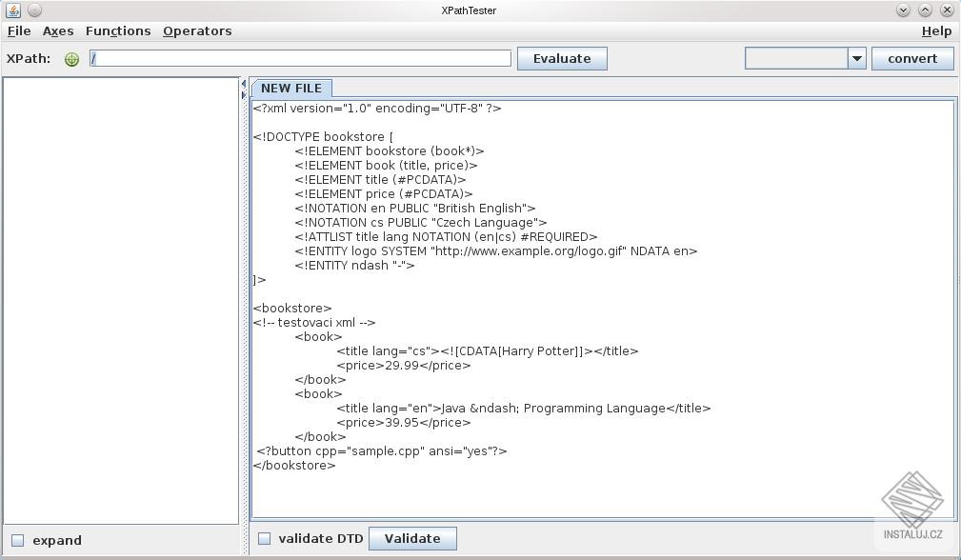Image resolution: width=961 pixels, height=560 pixels.
Task: Close the XPathTester window
Action: click(x=947, y=10)
